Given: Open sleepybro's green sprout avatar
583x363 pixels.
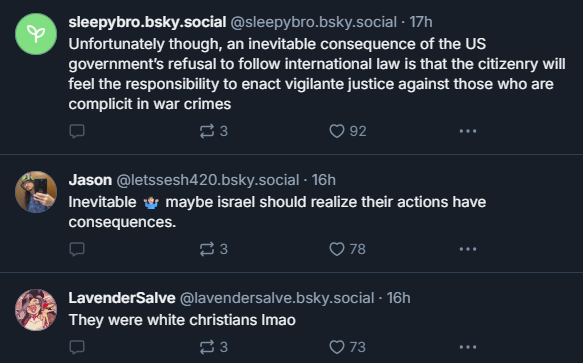Looking at the screenshot, I should [36, 34].
